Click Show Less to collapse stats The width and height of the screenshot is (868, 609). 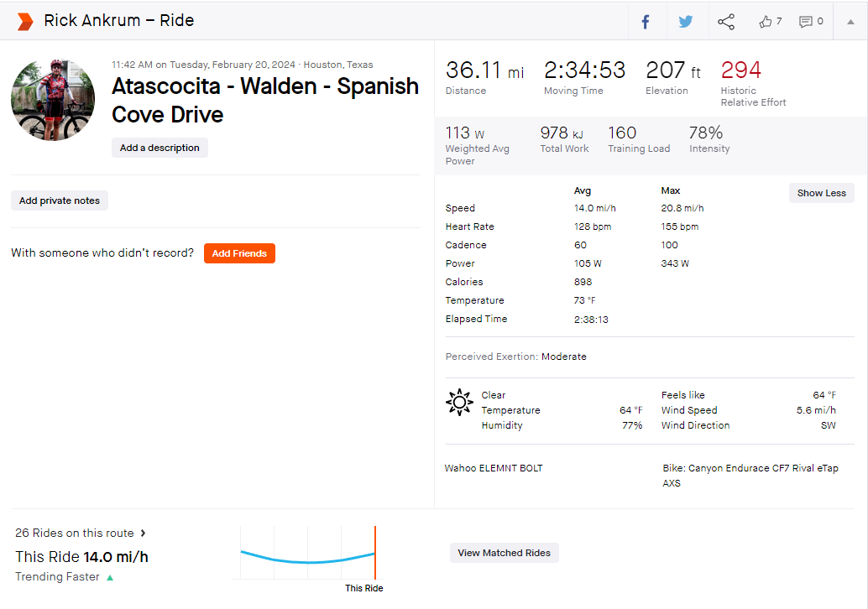[822, 193]
